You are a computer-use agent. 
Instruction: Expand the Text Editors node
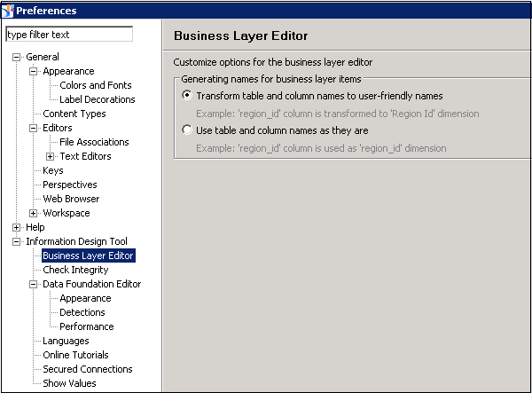(x=50, y=156)
